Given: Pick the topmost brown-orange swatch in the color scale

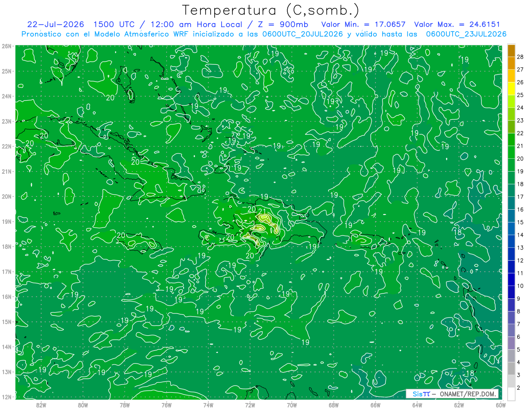Looking at the screenshot, I should 511,51.
